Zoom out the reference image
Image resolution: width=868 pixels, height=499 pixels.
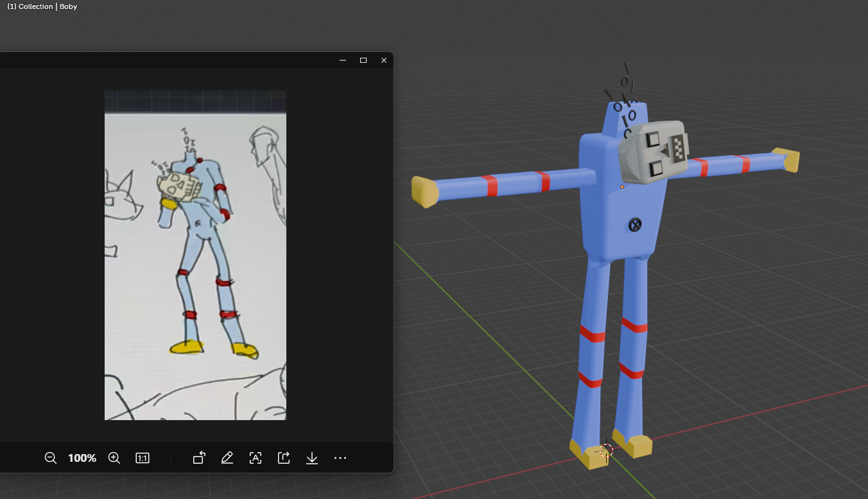pyautogui.click(x=51, y=458)
